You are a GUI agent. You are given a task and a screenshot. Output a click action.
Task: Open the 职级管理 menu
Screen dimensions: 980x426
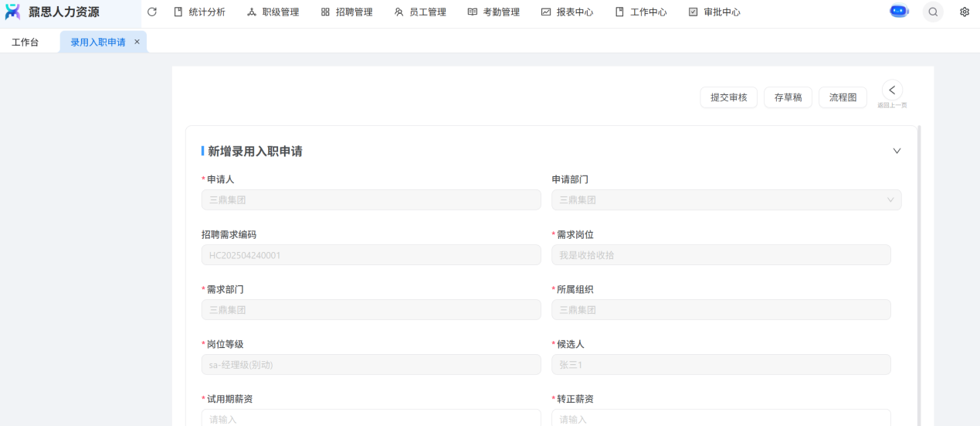click(x=273, y=12)
